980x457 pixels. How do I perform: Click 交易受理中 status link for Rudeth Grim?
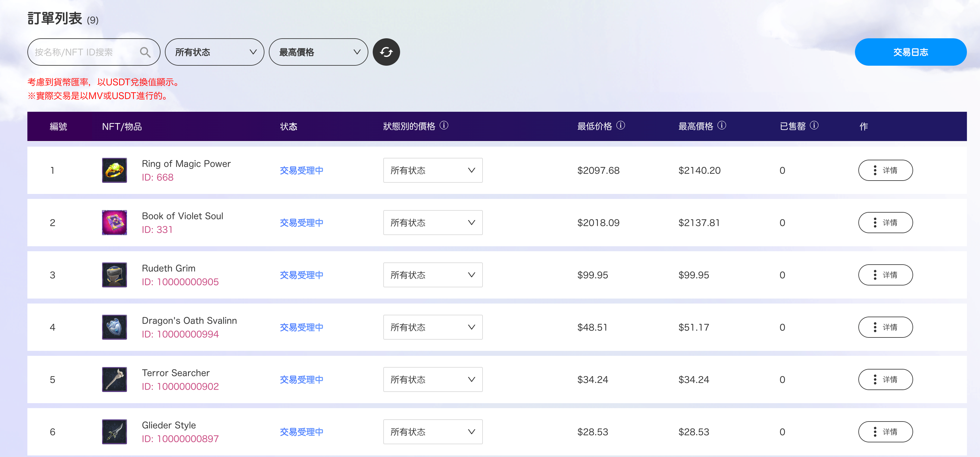pyautogui.click(x=301, y=275)
